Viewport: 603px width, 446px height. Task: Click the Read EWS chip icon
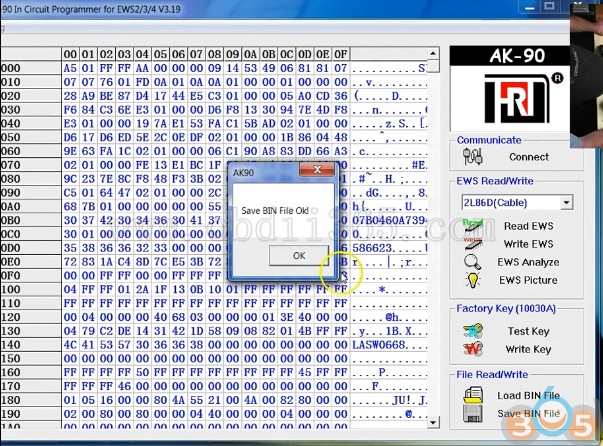(473, 226)
